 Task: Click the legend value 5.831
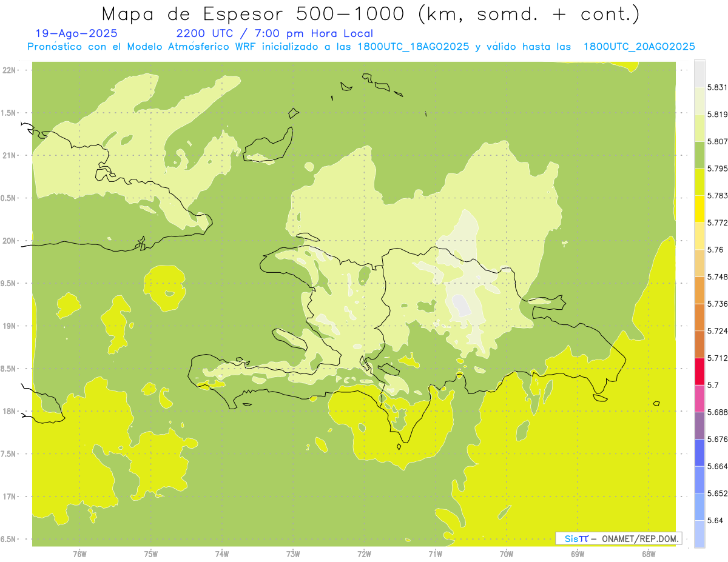[717, 87]
